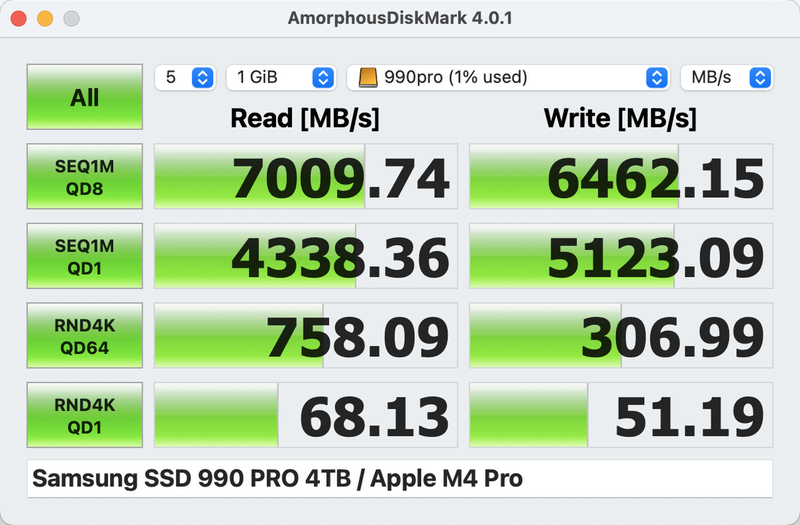Run the RND4K QD64 benchmark
This screenshot has width=800, height=525.
(x=85, y=336)
